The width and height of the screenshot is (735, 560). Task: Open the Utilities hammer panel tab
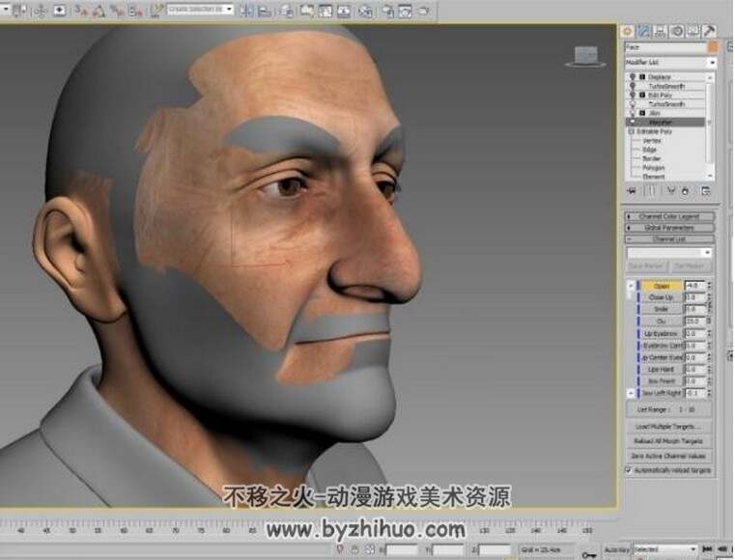(709, 32)
